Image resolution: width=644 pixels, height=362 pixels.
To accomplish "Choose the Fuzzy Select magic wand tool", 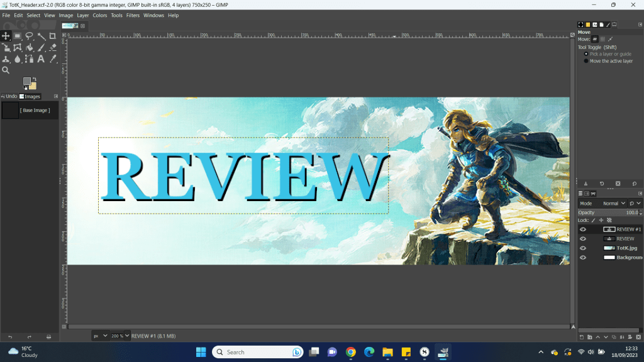I will click(x=41, y=36).
